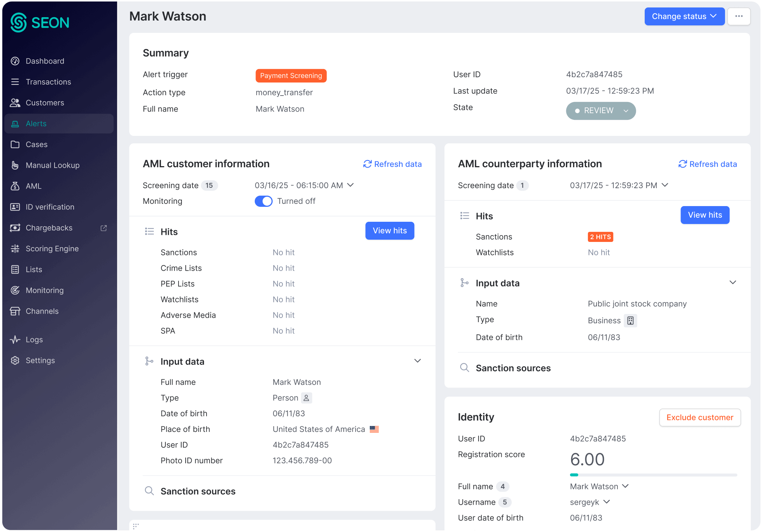The width and height of the screenshot is (762, 532).
Task: Click the 2 HITS sanctions badge
Action: (600, 237)
